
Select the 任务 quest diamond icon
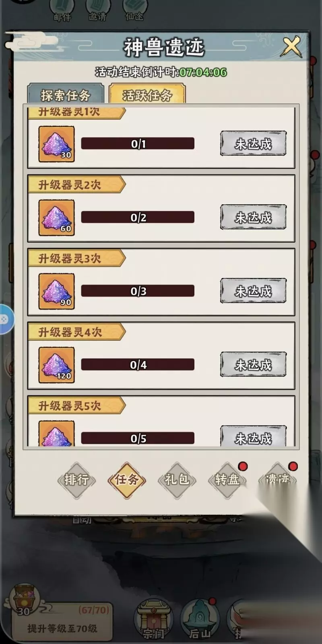(127, 480)
